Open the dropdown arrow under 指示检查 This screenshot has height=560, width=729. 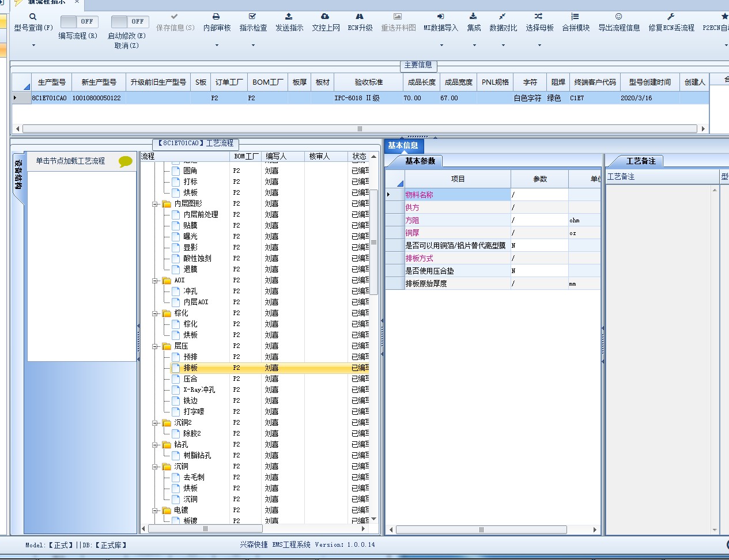pos(253,45)
